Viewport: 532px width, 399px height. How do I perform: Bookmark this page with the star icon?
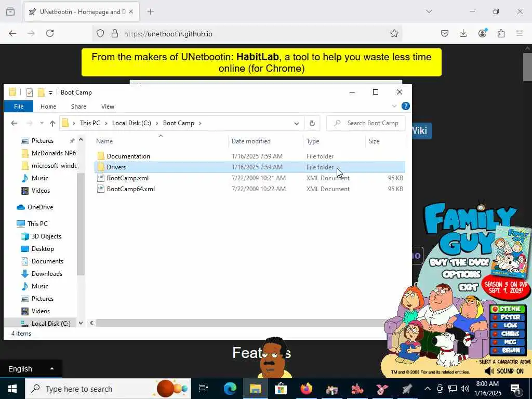pos(394,33)
